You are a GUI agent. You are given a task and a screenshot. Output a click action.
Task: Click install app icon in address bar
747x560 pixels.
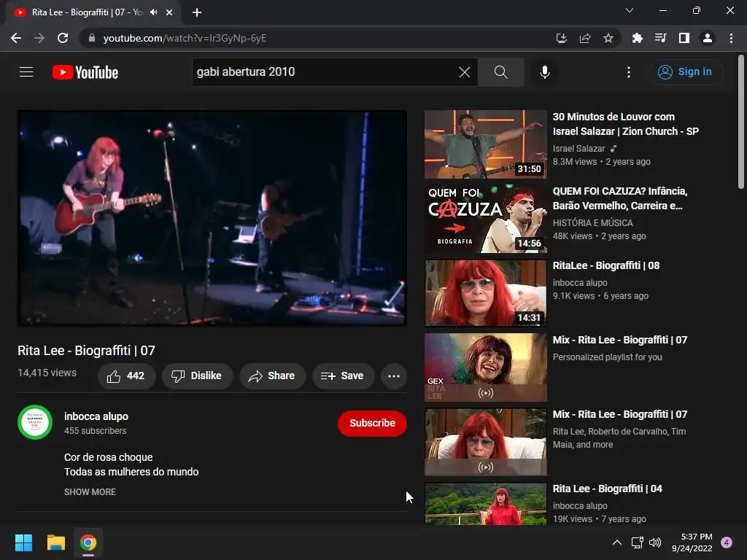(x=562, y=38)
